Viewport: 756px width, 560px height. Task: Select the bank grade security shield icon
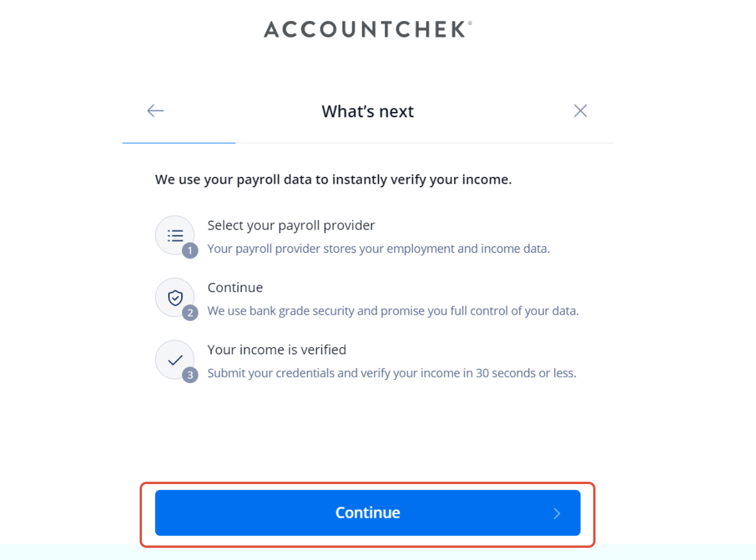coord(175,298)
